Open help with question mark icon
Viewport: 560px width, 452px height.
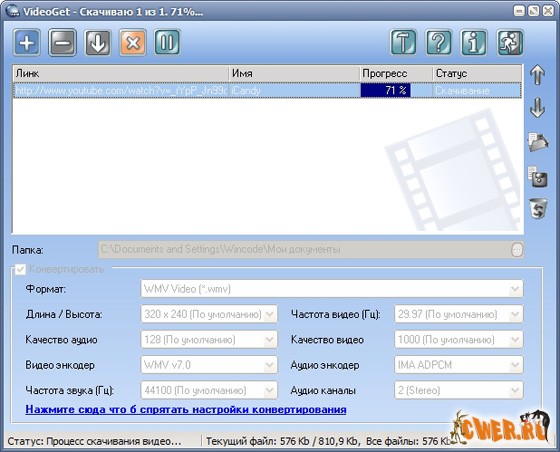439,43
